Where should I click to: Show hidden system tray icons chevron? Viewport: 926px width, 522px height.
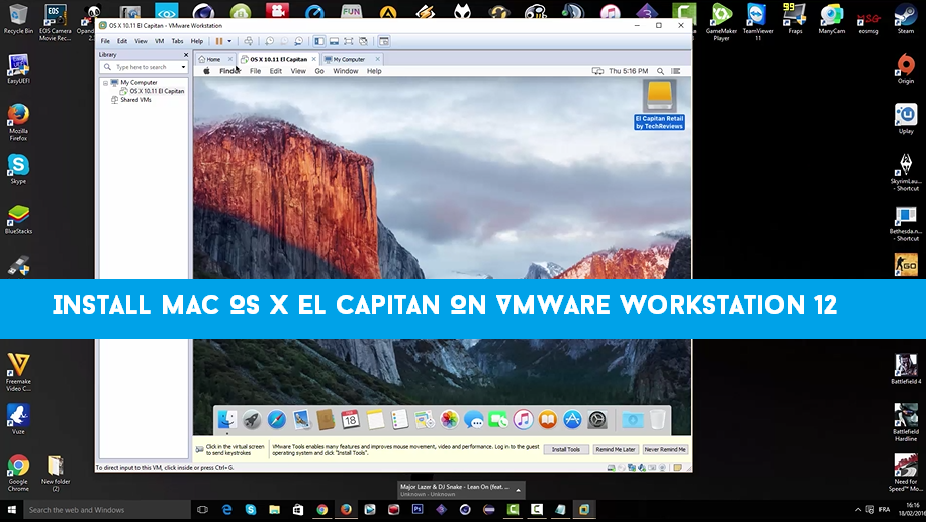point(857,510)
